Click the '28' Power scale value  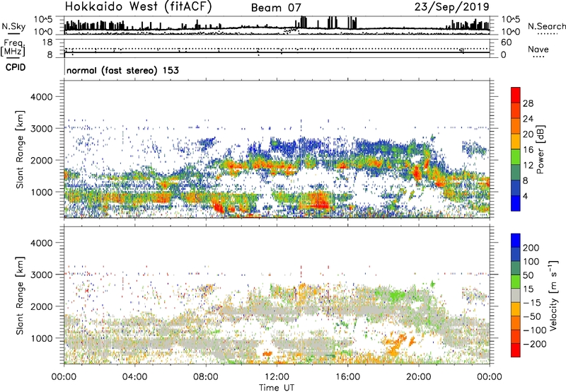(x=528, y=103)
